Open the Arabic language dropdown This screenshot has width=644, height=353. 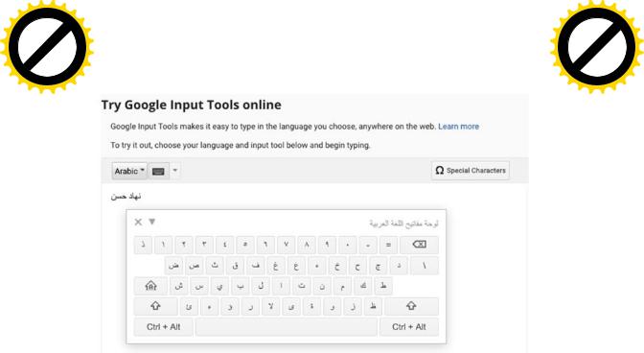coord(129,171)
